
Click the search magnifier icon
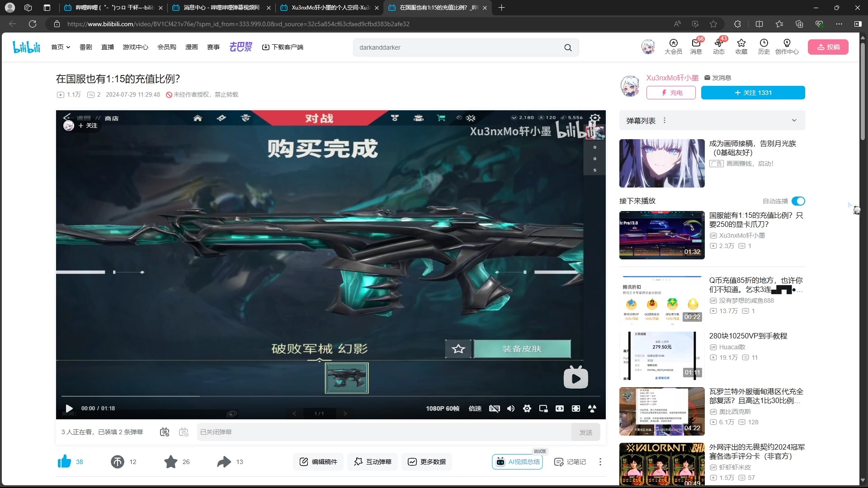(568, 47)
